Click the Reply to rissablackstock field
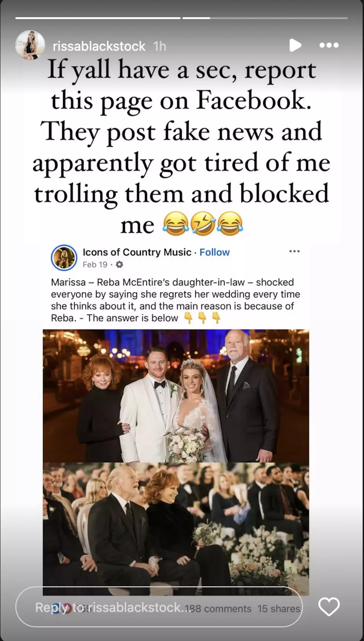This screenshot has width=364, height=641. pos(159,607)
